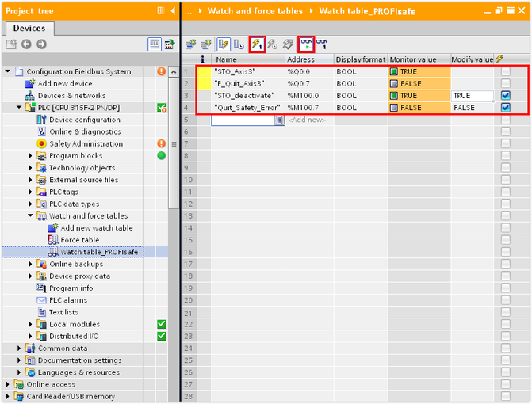Screen dimensions: 532x404
Task: Click Modify all selected values once icon
Action: coord(257,44)
